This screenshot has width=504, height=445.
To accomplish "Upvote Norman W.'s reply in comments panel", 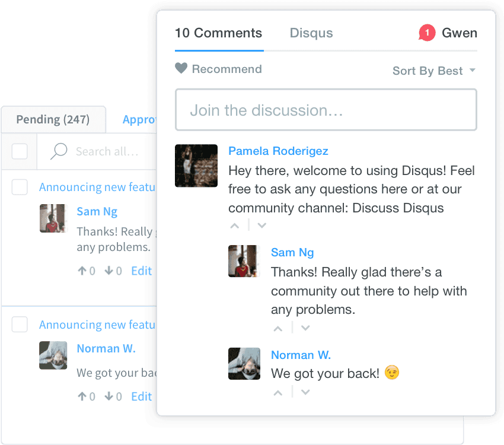I will point(278,393).
